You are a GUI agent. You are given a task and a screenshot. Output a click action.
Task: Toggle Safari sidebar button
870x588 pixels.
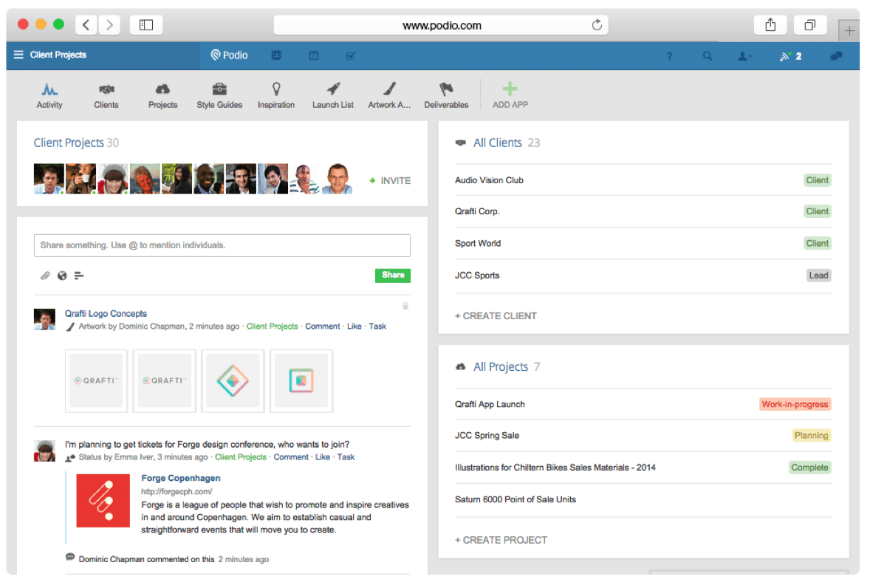click(146, 25)
